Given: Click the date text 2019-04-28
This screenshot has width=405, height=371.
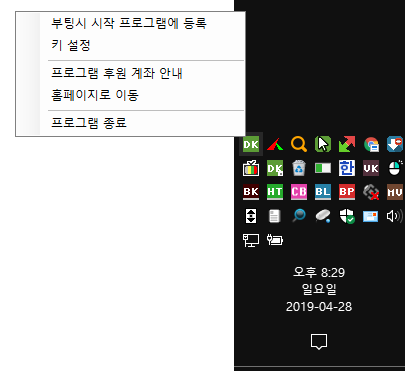Looking at the screenshot, I should (x=319, y=307).
